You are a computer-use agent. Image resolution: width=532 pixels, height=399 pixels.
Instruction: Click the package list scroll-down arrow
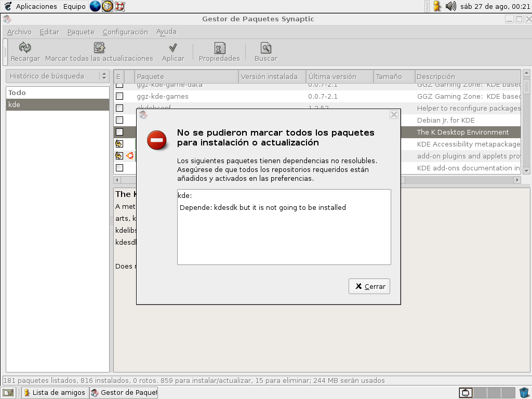[x=526, y=170]
